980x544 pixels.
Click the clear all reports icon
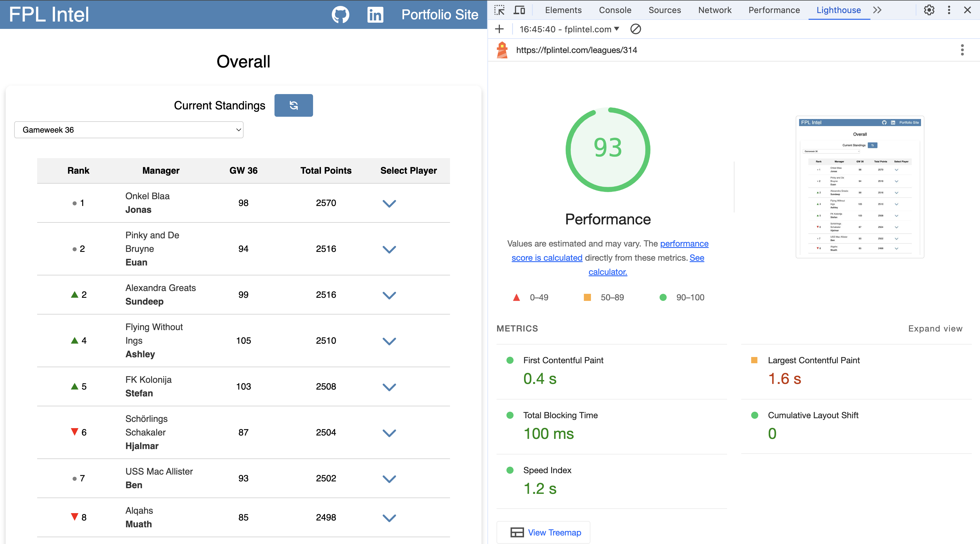coord(635,29)
